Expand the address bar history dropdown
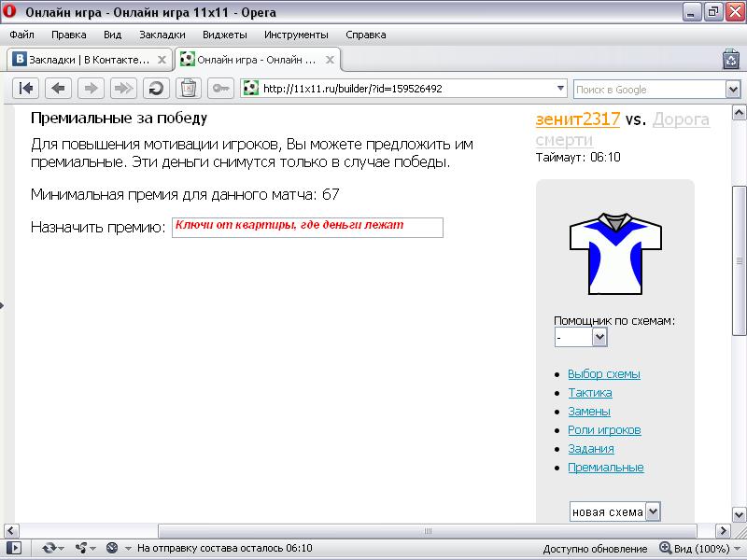The height and width of the screenshot is (560, 747). pyautogui.click(x=560, y=89)
